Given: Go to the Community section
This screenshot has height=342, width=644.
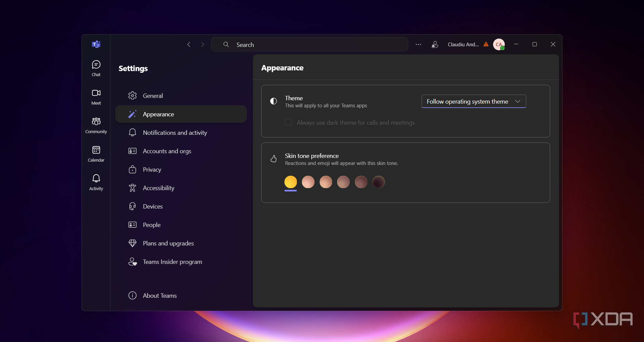Looking at the screenshot, I should [96, 125].
